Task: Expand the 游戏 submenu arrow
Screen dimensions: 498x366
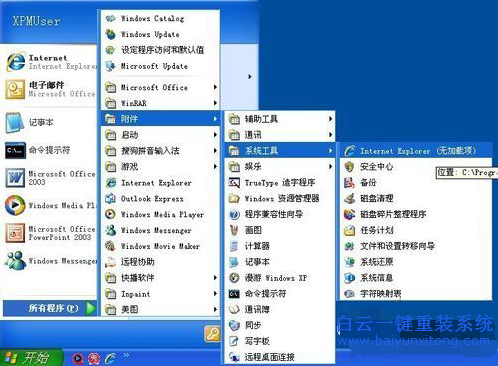Action: click(215, 166)
